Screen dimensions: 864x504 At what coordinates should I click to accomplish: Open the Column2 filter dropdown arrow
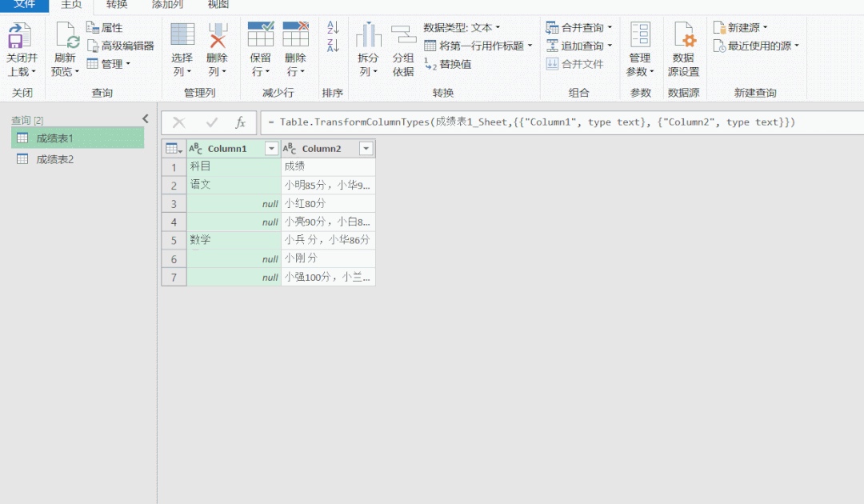(x=366, y=148)
